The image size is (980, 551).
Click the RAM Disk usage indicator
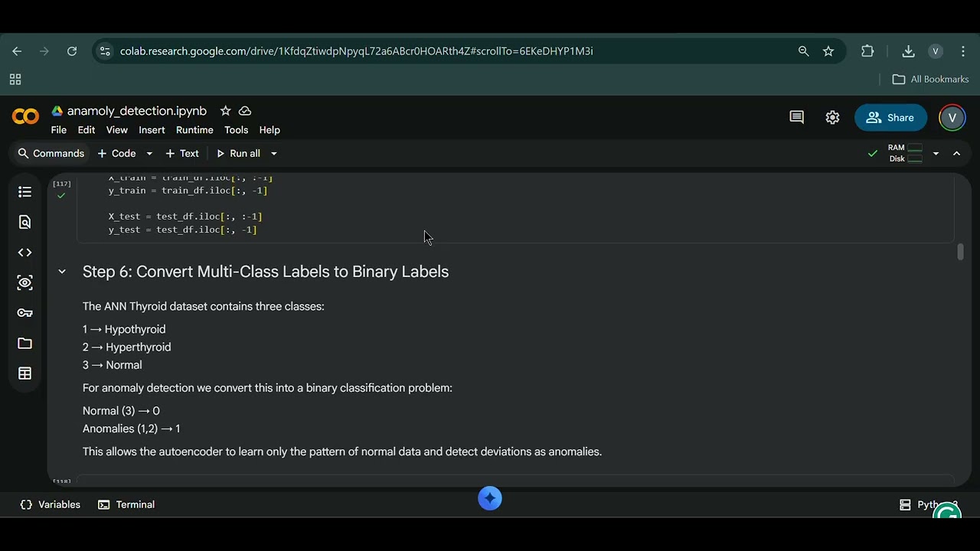pos(905,154)
